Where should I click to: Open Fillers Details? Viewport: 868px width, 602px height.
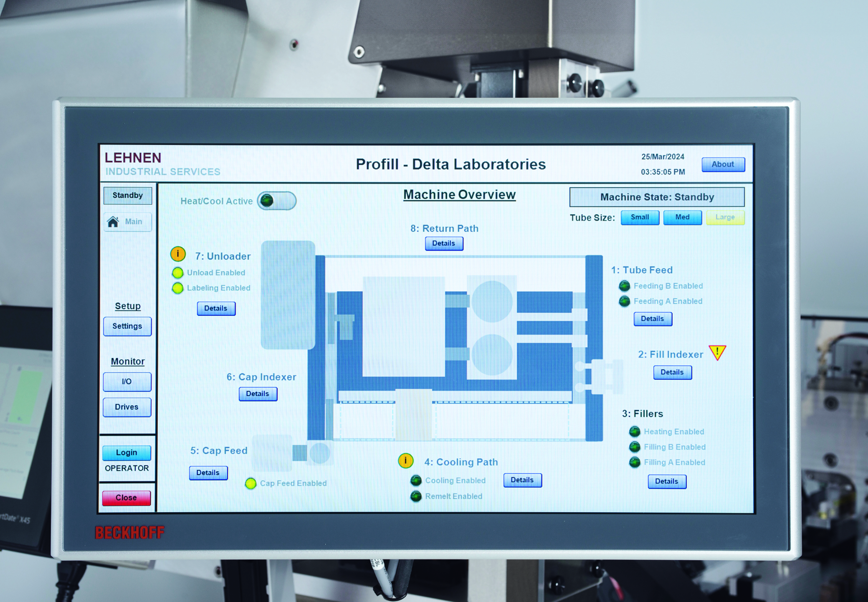coord(667,481)
